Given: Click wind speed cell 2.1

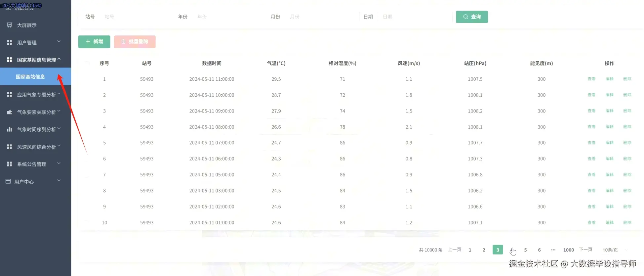Looking at the screenshot, I should point(409,127).
